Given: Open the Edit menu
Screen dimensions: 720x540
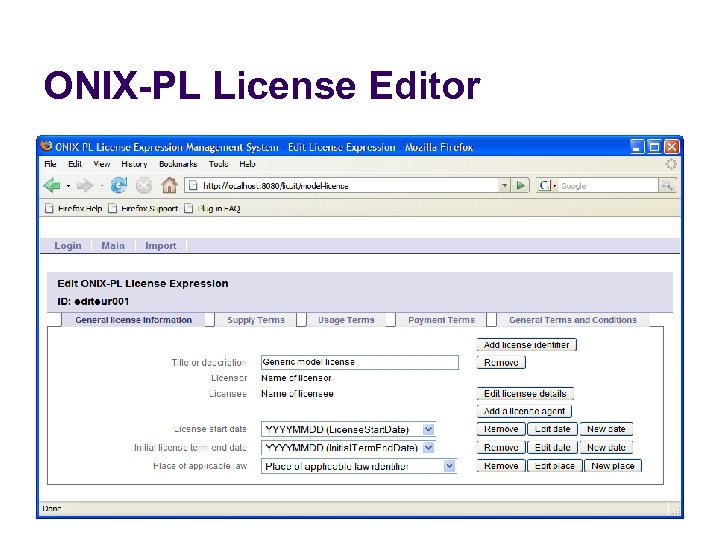Looking at the screenshot, I should point(75,164).
